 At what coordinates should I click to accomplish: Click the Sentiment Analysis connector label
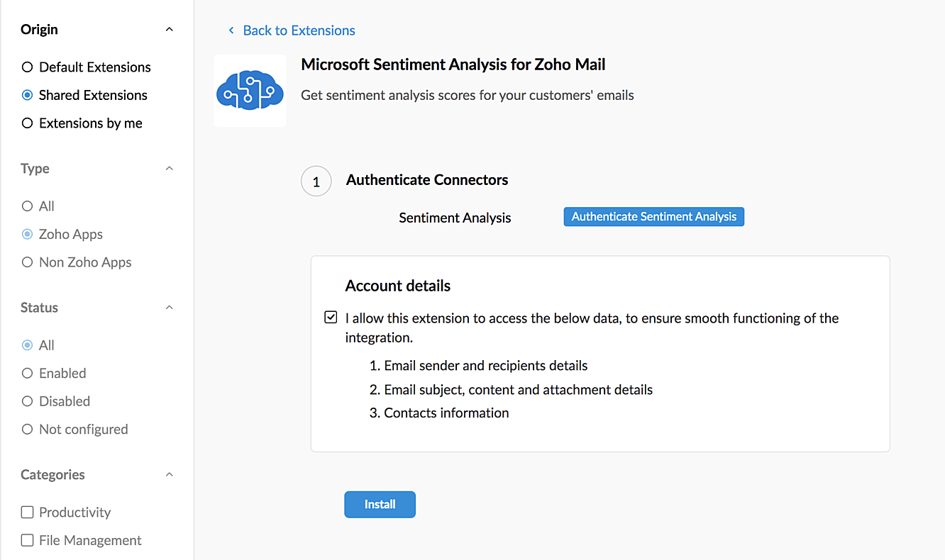click(x=455, y=218)
